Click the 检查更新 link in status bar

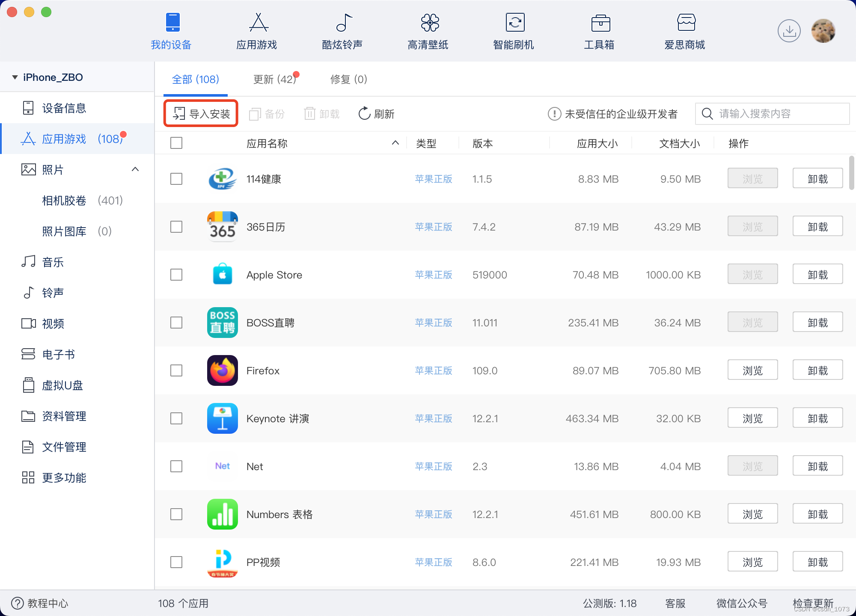click(813, 603)
